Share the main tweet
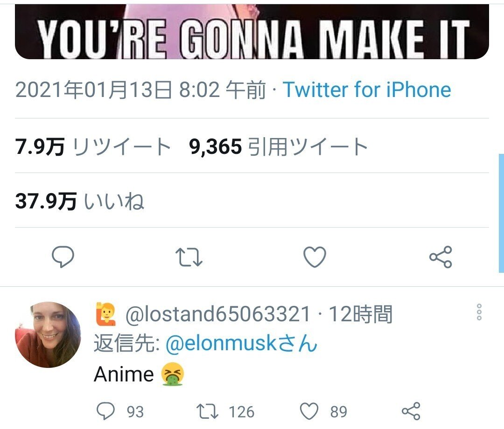Image resolution: width=504 pixels, height=429 pixels. [x=441, y=257]
